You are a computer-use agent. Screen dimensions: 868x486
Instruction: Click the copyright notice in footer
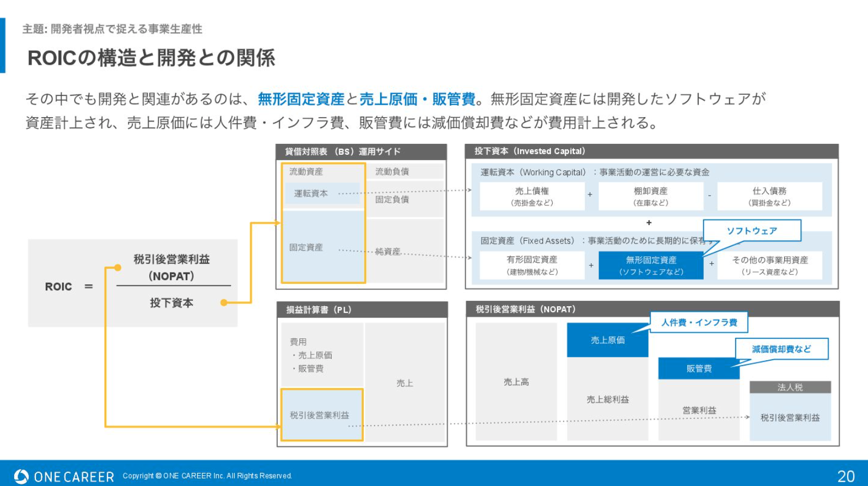click(x=207, y=476)
